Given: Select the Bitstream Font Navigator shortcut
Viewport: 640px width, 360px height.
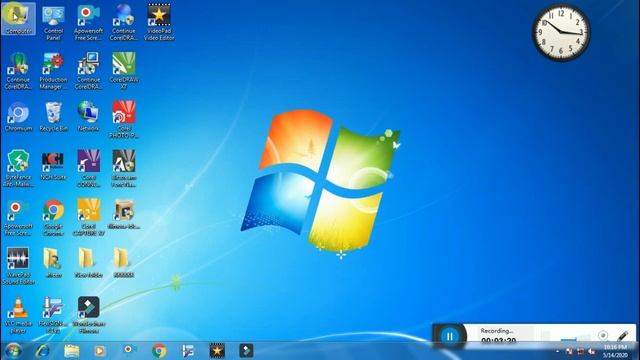Looking at the screenshot, I should point(124,169).
